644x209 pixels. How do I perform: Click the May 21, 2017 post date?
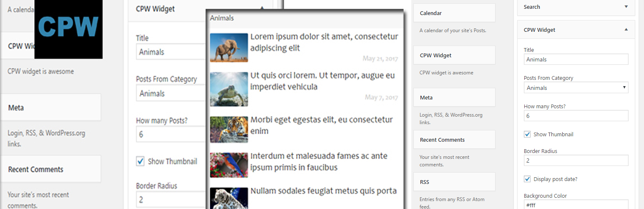coord(380,59)
